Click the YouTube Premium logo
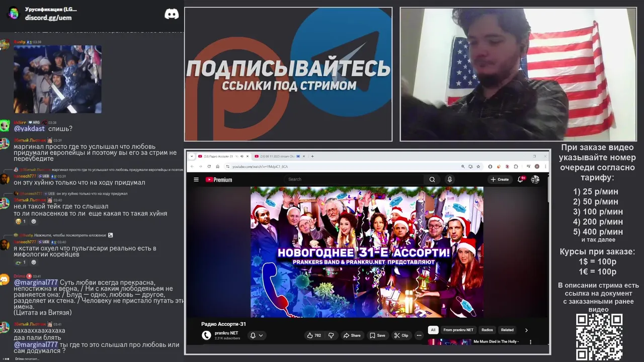This screenshot has width=644, height=362. [x=219, y=179]
